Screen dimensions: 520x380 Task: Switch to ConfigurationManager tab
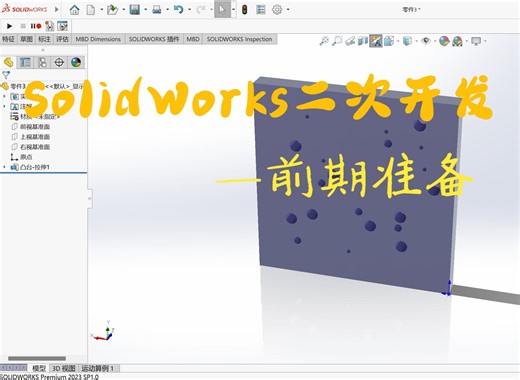coord(42,62)
